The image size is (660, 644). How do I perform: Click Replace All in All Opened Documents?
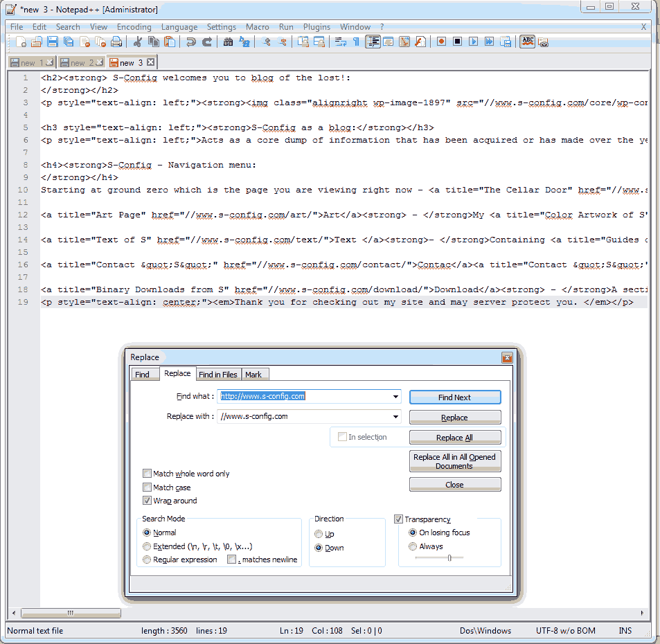(455, 461)
